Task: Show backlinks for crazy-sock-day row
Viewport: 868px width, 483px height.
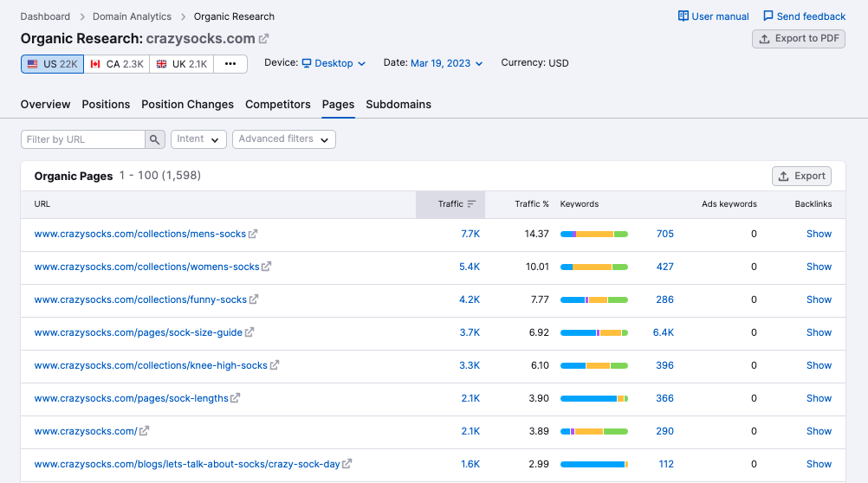Action: click(819, 464)
